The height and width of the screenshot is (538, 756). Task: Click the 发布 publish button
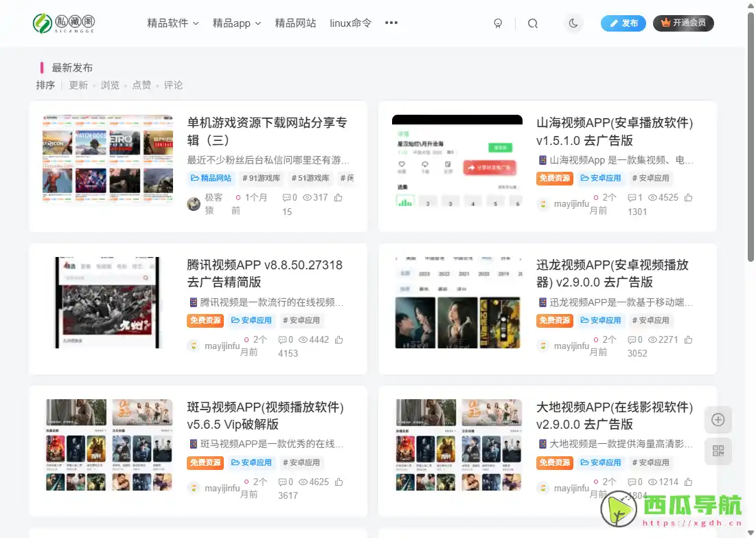(623, 23)
